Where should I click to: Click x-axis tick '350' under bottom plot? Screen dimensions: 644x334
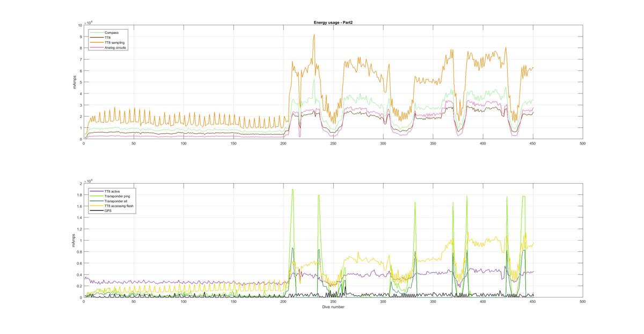coord(433,302)
